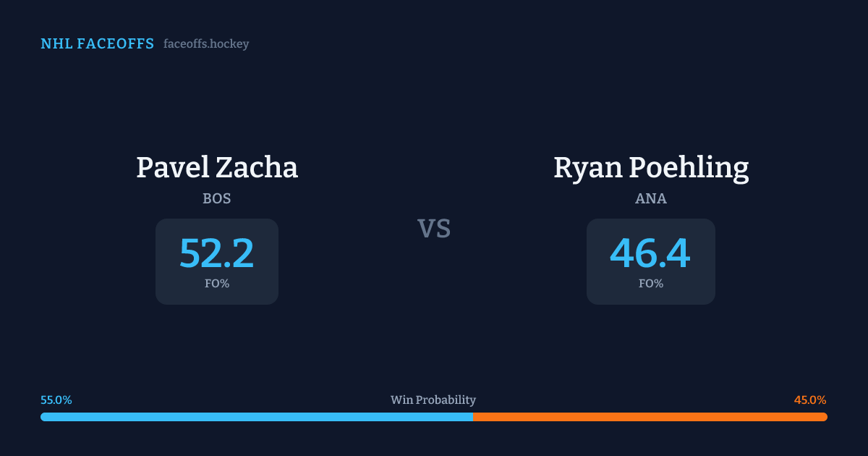Screen dimensions: 868x456
Task: Click the VS text between players
Action: [x=434, y=229]
